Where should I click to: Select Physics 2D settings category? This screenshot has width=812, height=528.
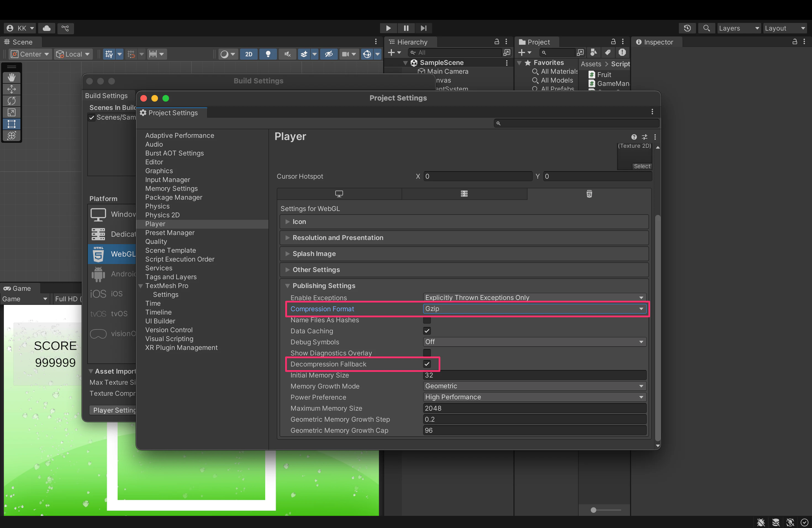(x=162, y=215)
